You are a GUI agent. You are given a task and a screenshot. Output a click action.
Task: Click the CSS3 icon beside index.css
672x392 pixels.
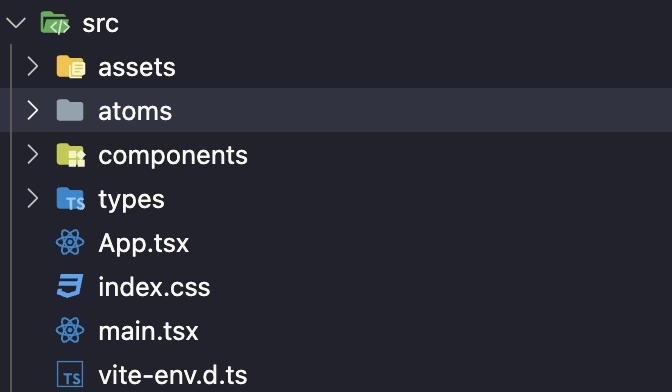click(x=70, y=286)
